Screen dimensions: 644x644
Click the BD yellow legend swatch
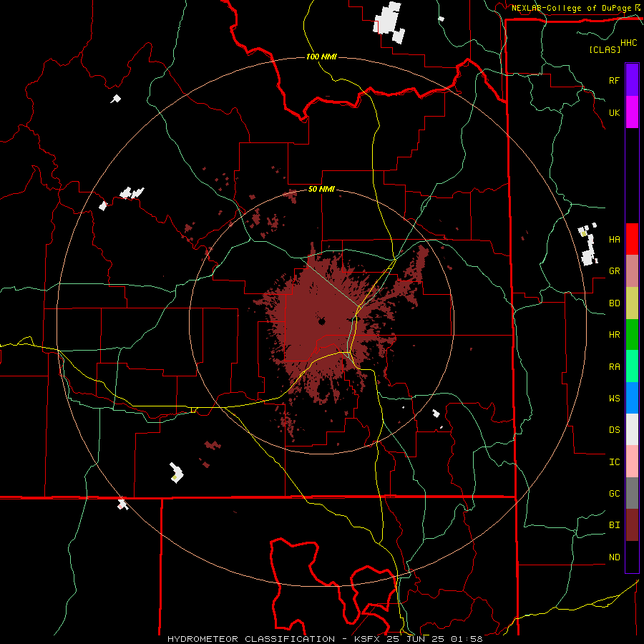632,303
